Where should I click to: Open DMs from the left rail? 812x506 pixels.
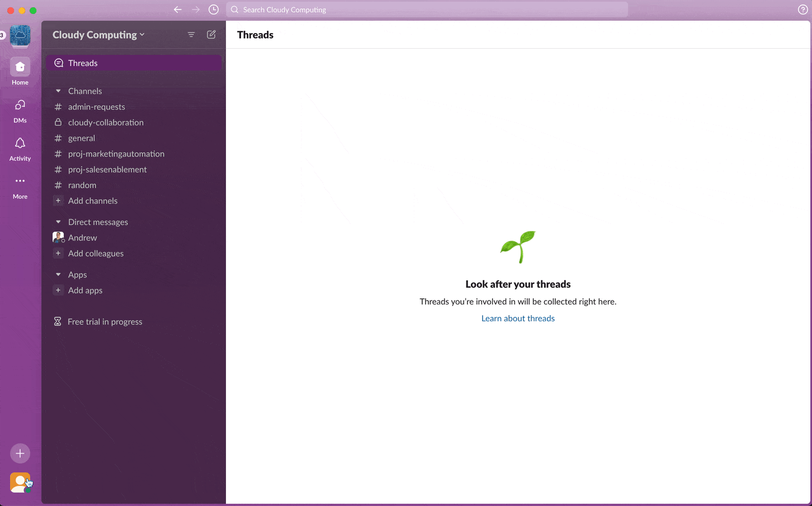pyautogui.click(x=20, y=105)
